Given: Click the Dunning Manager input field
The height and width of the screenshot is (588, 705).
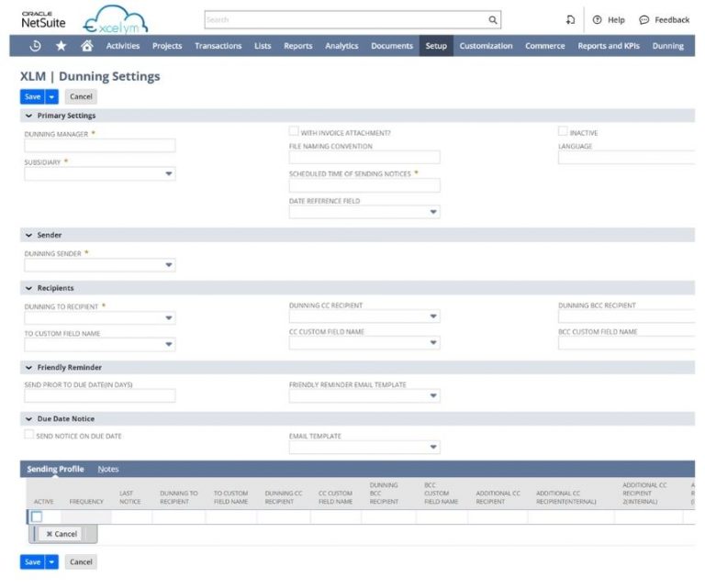Looking at the screenshot, I should click(x=99, y=146).
